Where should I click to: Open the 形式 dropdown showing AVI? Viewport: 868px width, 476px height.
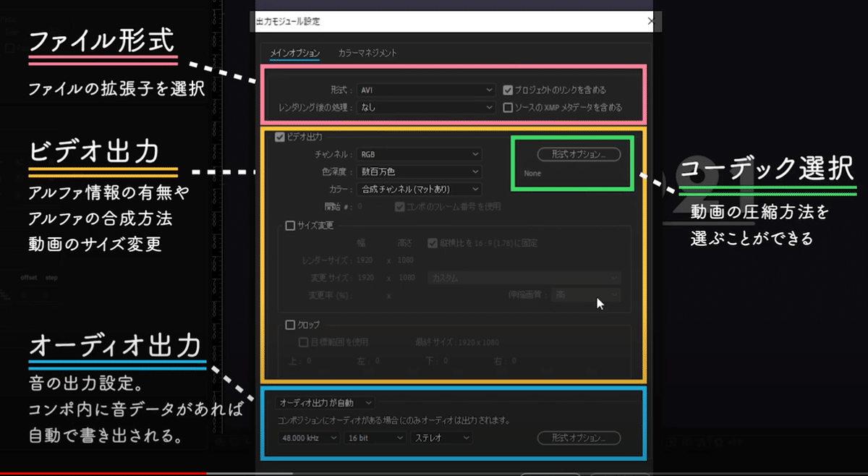point(426,90)
